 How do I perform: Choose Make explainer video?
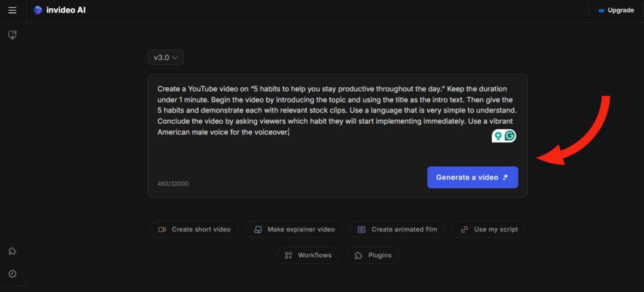[294, 229]
